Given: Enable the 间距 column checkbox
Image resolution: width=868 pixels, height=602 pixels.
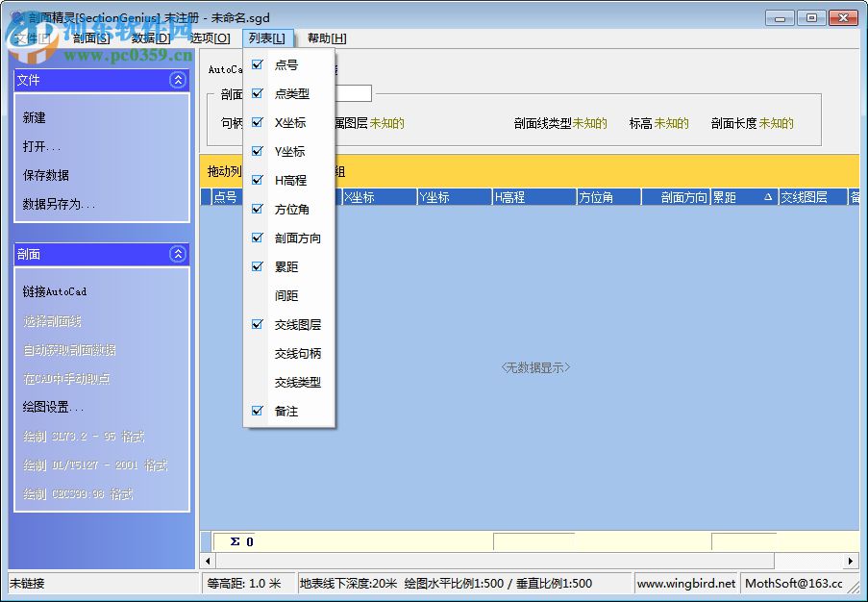Looking at the screenshot, I should coord(256,297).
